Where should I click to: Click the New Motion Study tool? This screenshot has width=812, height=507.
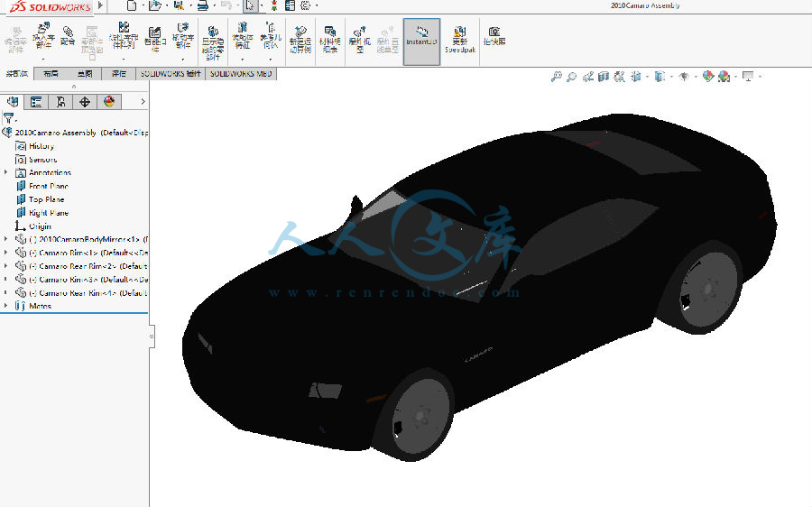click(300, 40)
